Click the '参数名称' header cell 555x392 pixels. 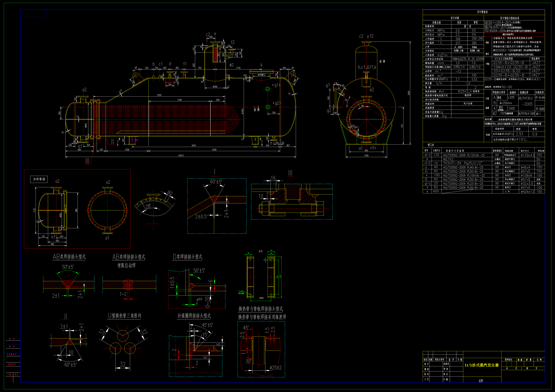point(437,22)
